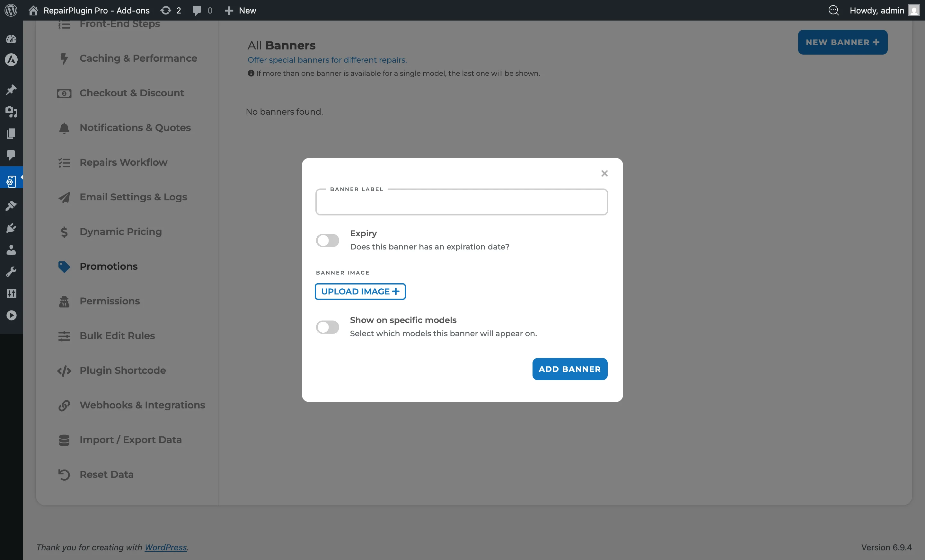This screenshot has width=925, height=560.
Task: Toggle the Expiry switch
Action: click(327, 240)
